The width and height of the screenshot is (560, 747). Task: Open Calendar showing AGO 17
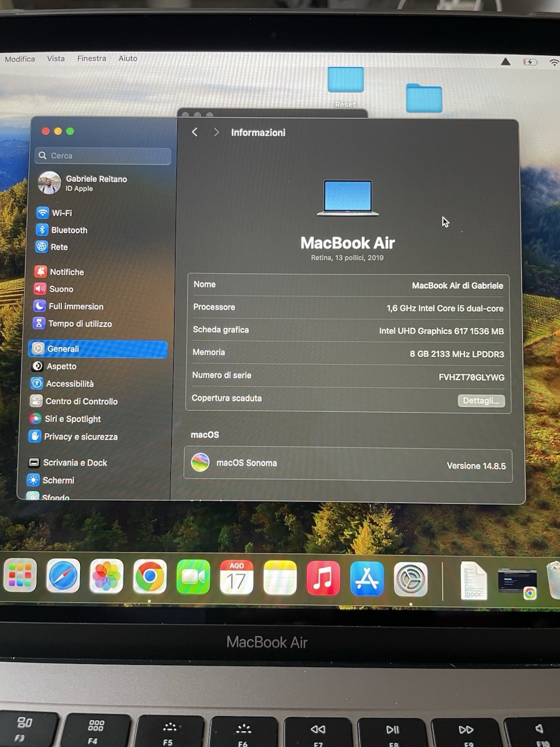pos(237,578)
